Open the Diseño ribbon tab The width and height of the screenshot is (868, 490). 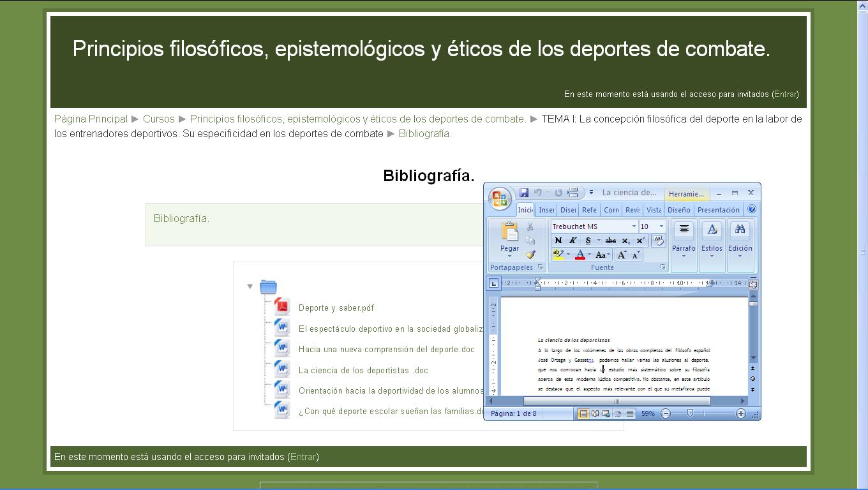click(679, 210)
